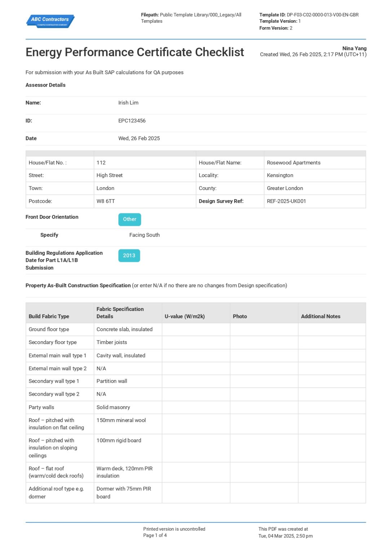Click the Template ID text in header

click(309, 15)
